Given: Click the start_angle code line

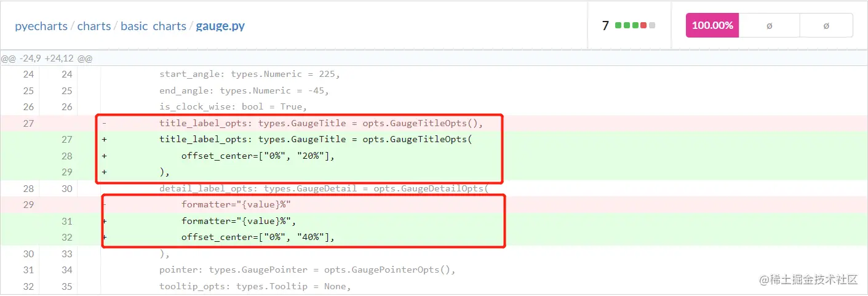Looking at the screenshot, I should [x=250, y=74].
